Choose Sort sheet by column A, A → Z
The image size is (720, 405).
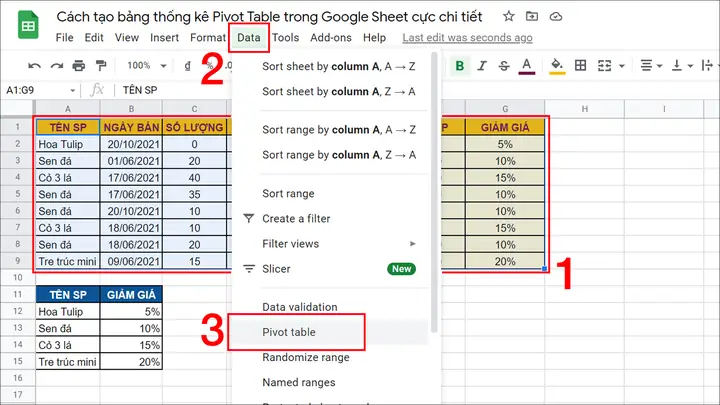pyautogui.click(x=338, y=67)
